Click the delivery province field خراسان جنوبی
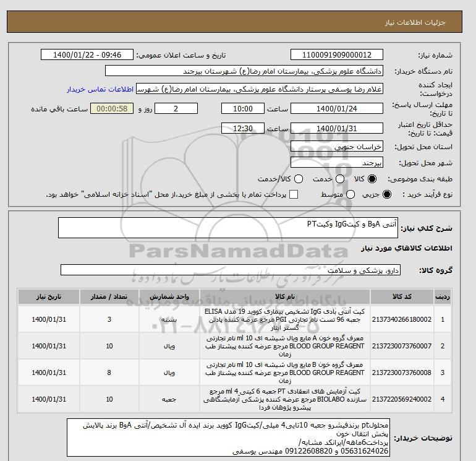The height and width of the screenshot is (461, 476). coord(337,147)
